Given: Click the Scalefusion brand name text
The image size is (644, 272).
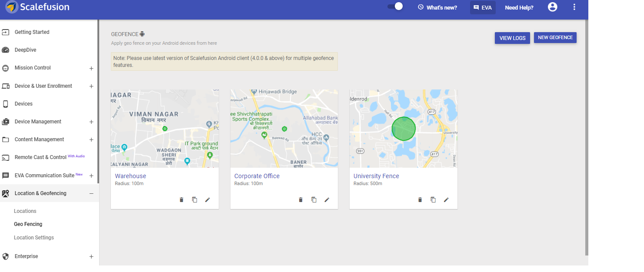Looking at the screenshot, I should coord(44,7).
